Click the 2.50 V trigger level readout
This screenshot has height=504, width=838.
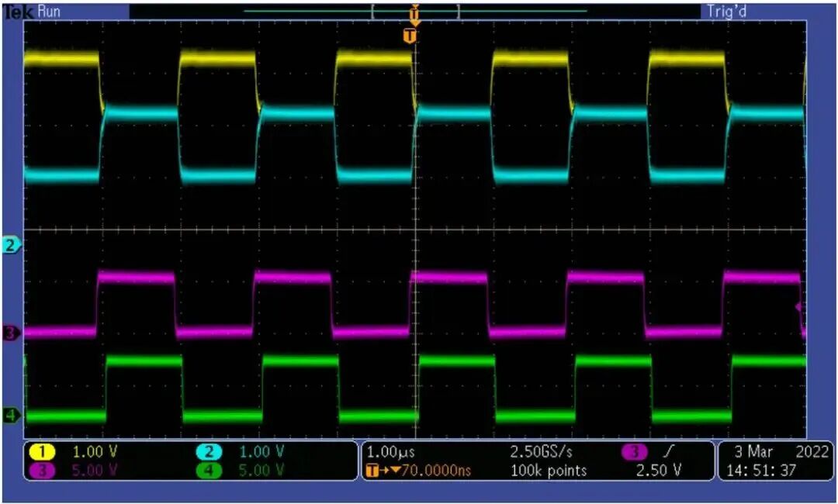(x=659, y=471)
